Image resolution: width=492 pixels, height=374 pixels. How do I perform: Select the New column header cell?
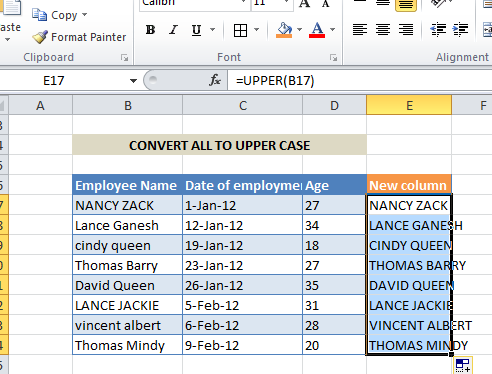(x=409, y=185)
